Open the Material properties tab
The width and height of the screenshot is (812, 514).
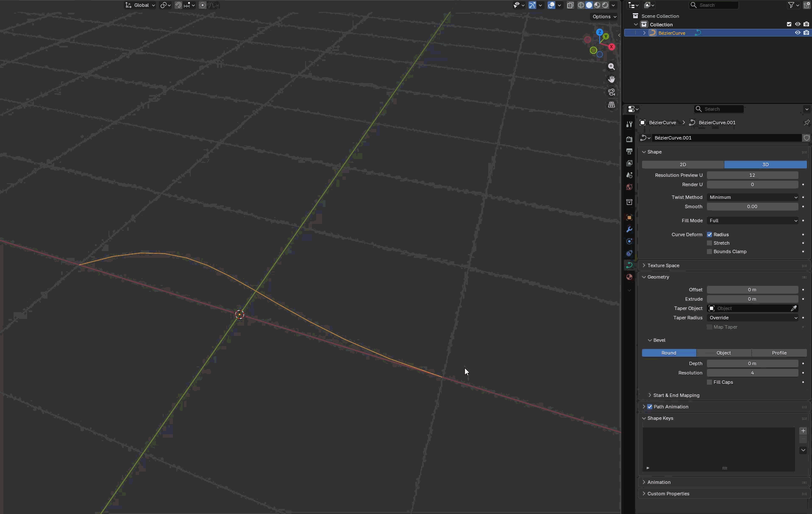pos(629,277)
